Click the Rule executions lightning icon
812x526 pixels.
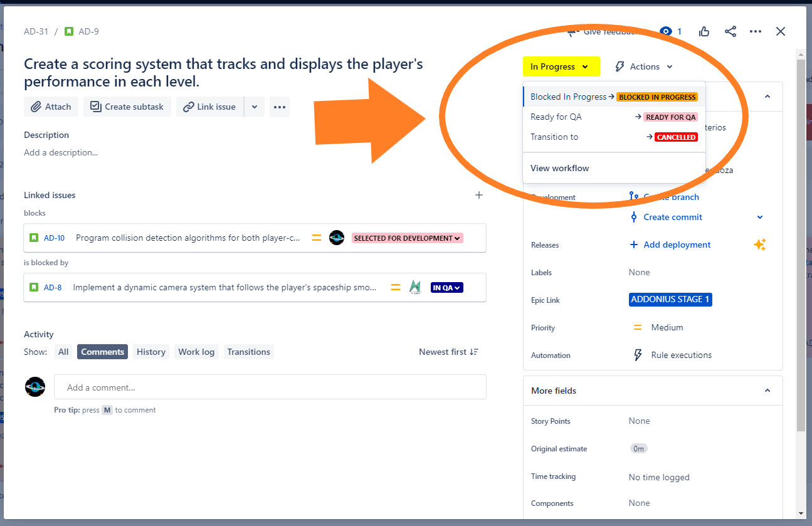point(638,355)
